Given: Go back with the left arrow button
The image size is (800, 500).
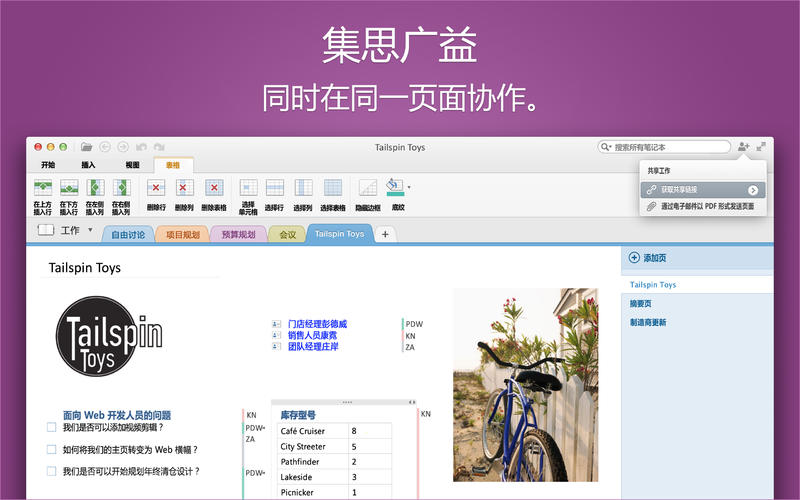Looking at the screenshot, I should 105,147.
